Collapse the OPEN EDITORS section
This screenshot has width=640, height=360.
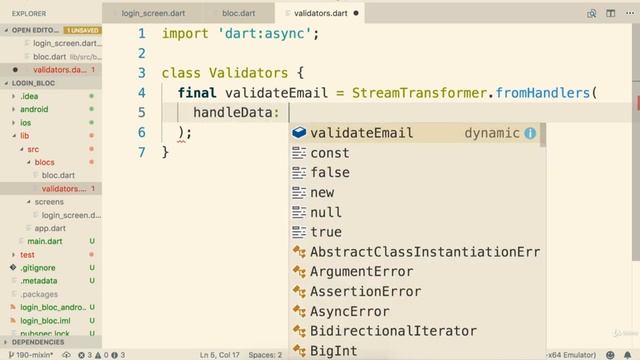[35, 30]
